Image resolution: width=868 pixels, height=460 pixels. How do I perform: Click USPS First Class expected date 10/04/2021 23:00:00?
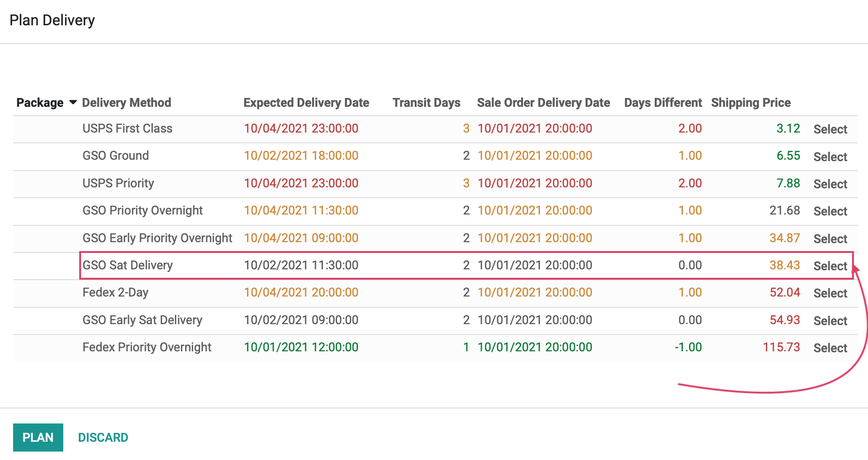coord(301,128)
